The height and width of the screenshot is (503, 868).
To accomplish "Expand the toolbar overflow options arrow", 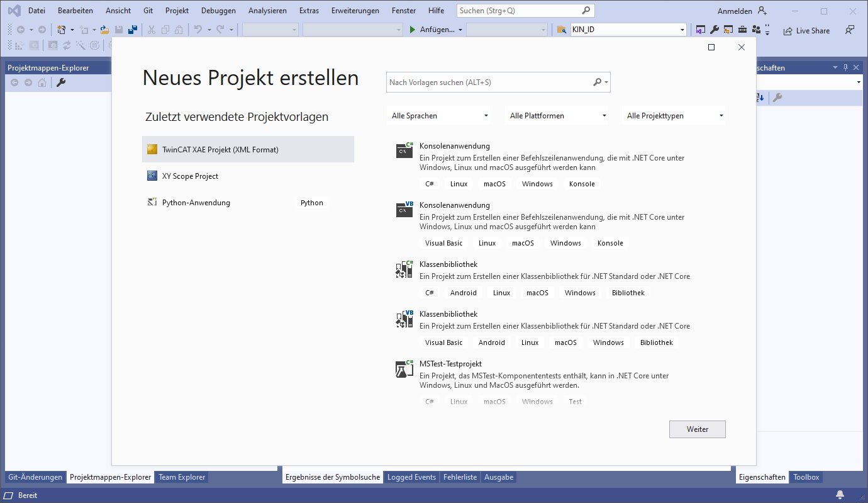I will point(767,30).
